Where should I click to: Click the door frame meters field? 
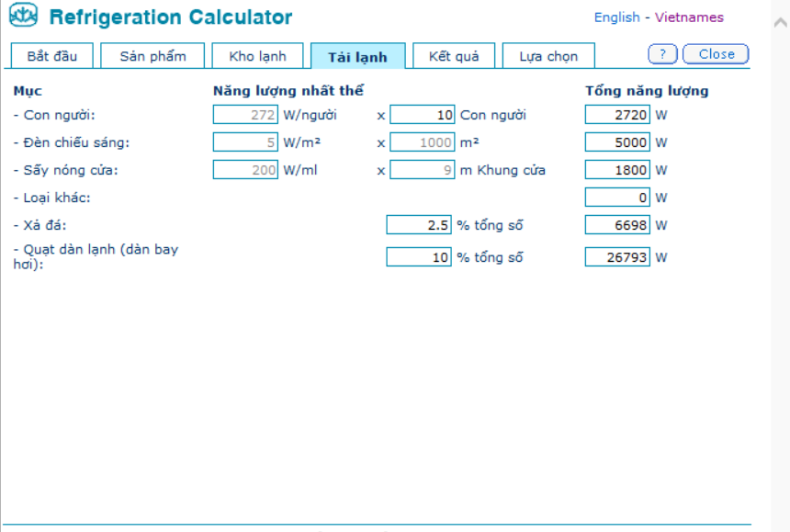tap(422, 170)
